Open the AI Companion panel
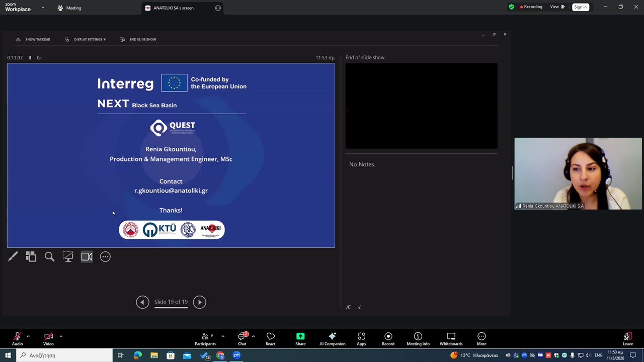 (x=332, y=339)
